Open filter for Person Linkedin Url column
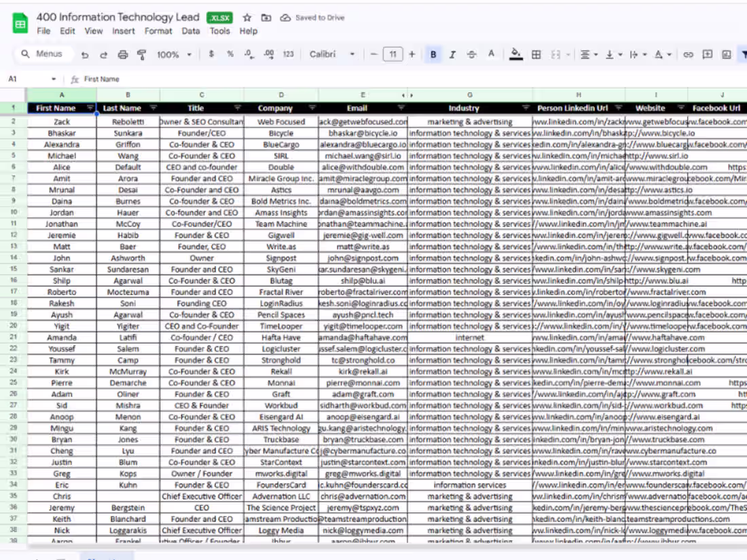747x560 pixels. [x=619, y=108]
